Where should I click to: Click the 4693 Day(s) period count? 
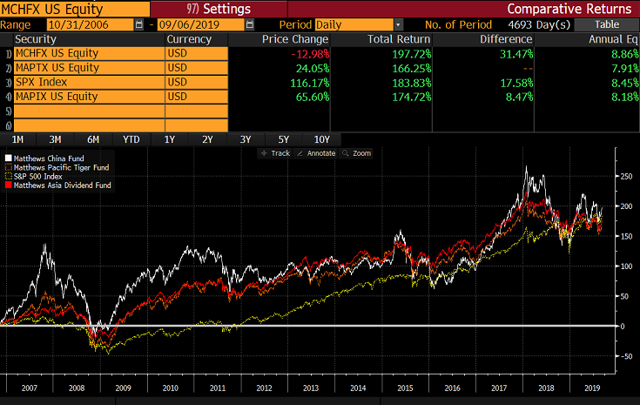pos(539,25)
